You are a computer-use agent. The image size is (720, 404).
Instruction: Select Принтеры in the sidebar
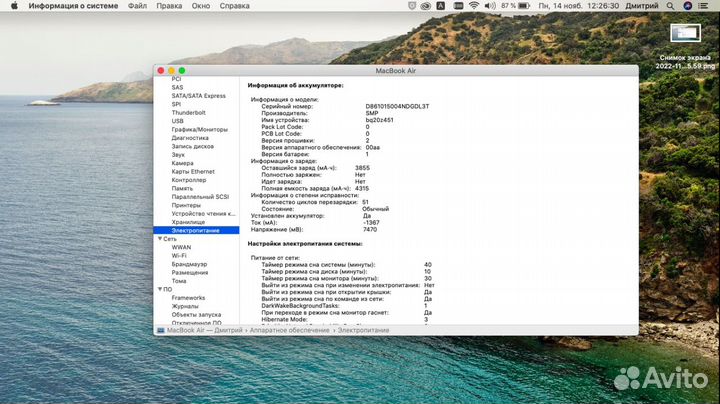[186, 205]
